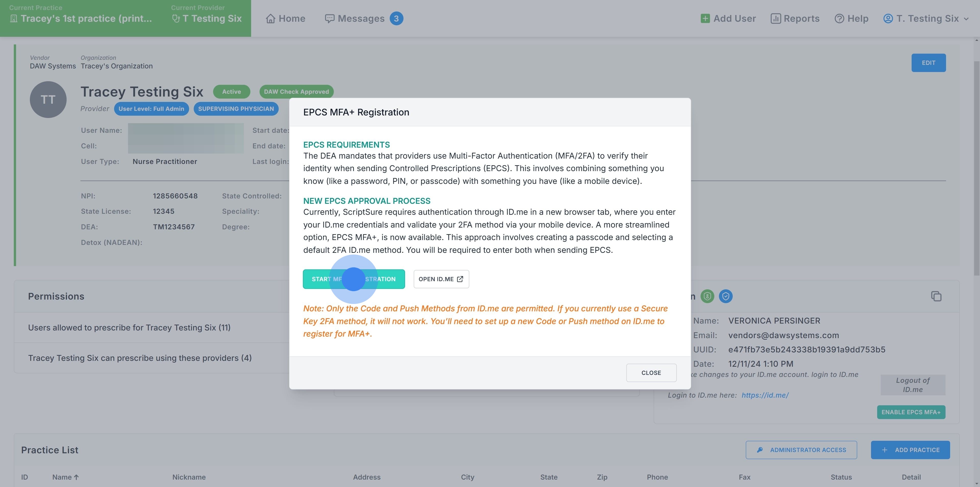Click the NPI value 1285660548
This screenshot has height=487, width=980.
[x=175, y=196]
